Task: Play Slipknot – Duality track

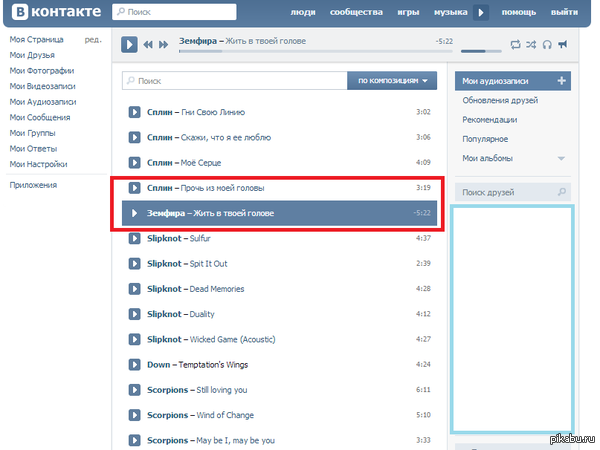Action: (135, 314)
